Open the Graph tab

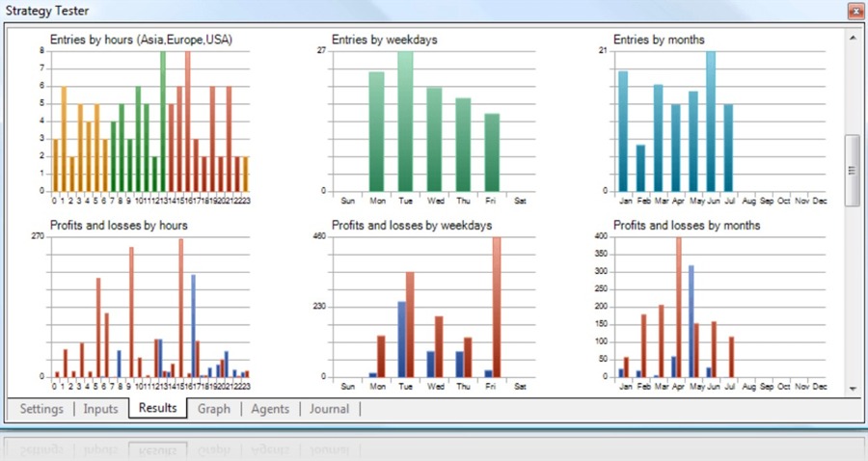214,409
